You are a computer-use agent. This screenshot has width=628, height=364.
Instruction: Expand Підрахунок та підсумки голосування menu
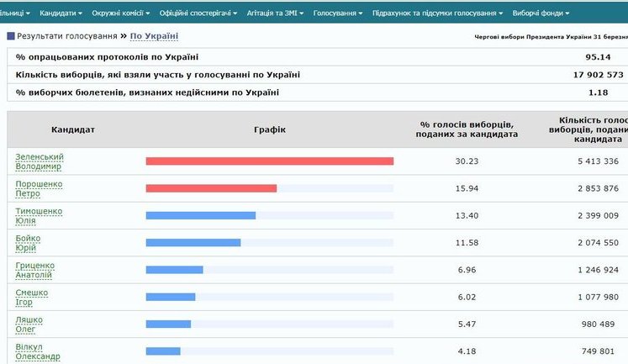click(x=437, y=13)
